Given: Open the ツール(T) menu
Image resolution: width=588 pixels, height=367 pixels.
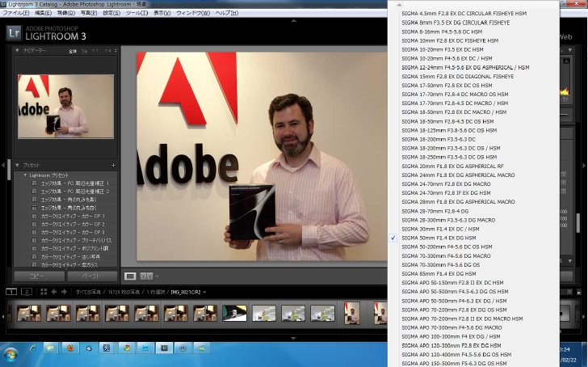Looking at the screenshot, I should click(x=136, y=13).
